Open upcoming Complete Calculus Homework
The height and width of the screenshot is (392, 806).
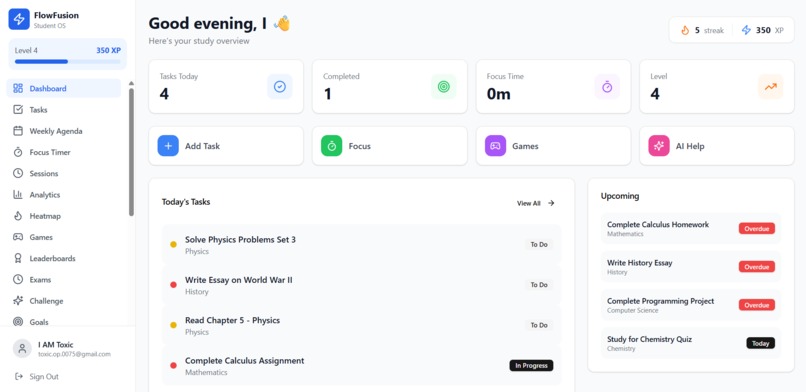pos(691,229)
